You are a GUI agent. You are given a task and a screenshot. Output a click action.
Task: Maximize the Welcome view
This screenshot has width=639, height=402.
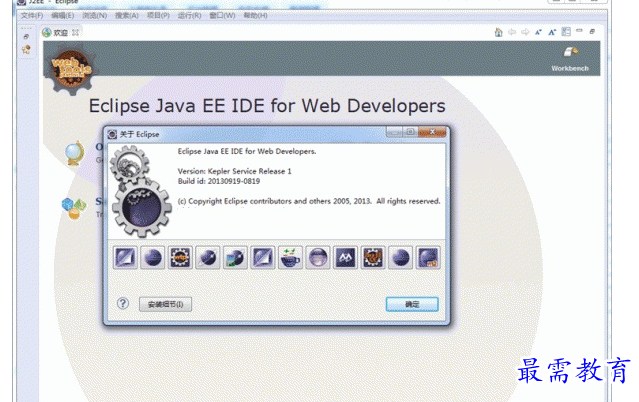click(593, 31)
